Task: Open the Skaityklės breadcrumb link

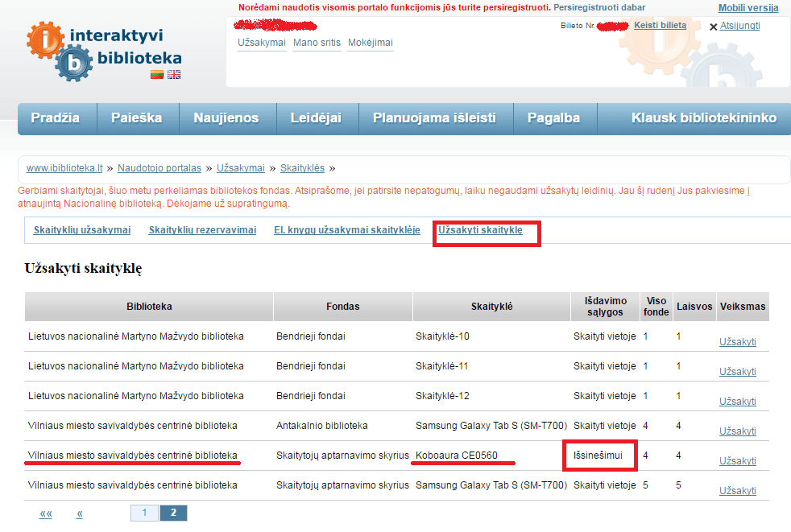Action: point(302,168)
